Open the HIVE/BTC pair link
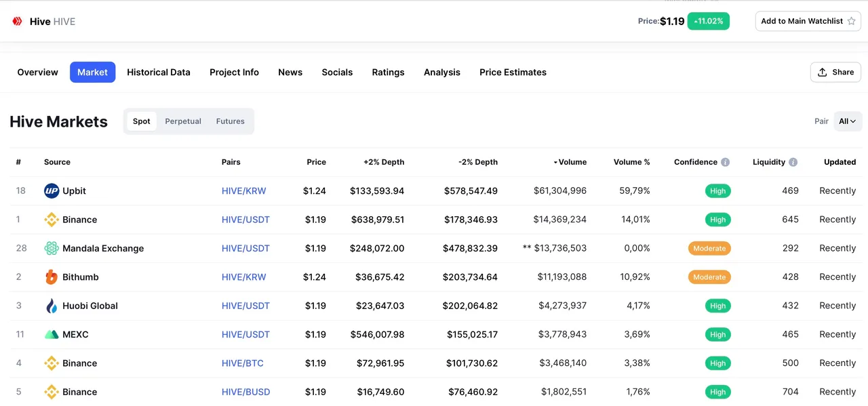 [243, 363]
